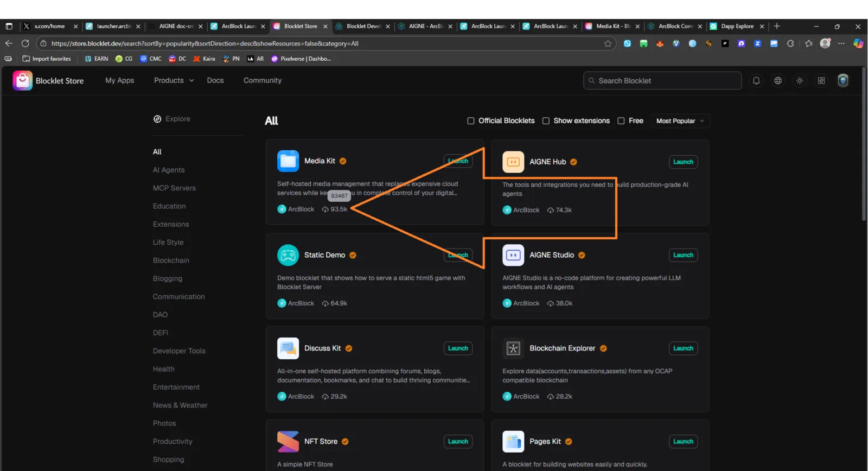Click the Discuss Kit app icon
This screenshot has width=868, height=471.
tap(288, 348)
